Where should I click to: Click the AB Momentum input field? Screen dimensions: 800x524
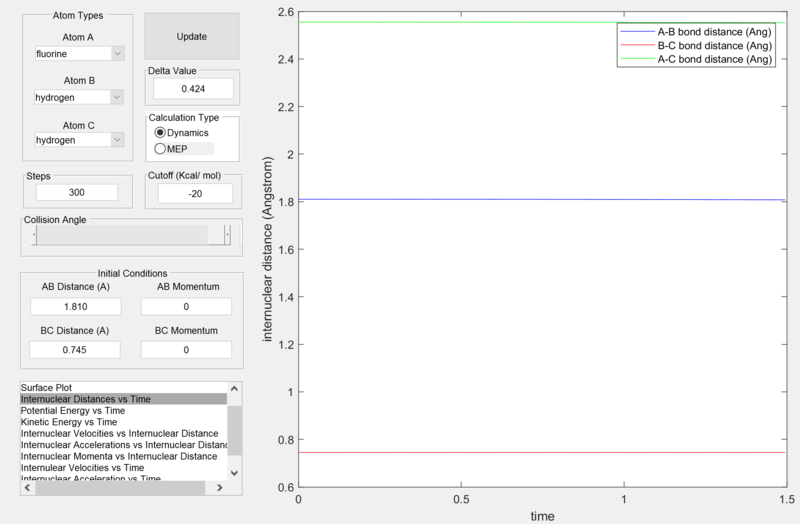coord(186,307)
